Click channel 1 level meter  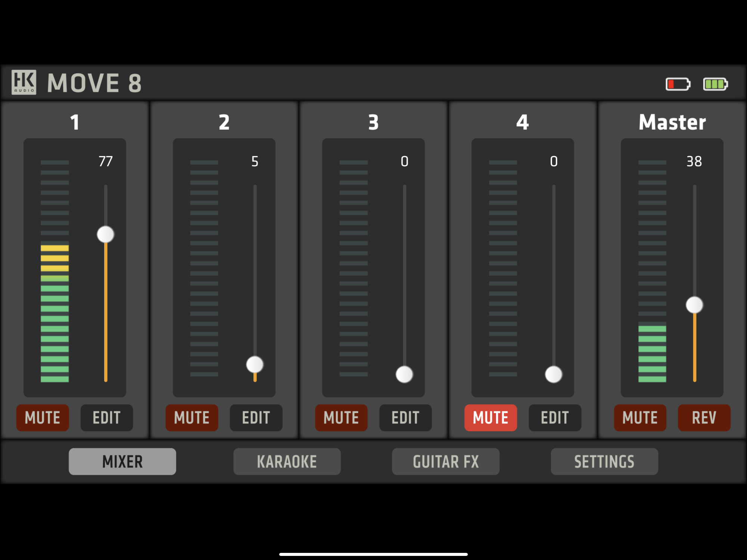(x=55, y=271)
